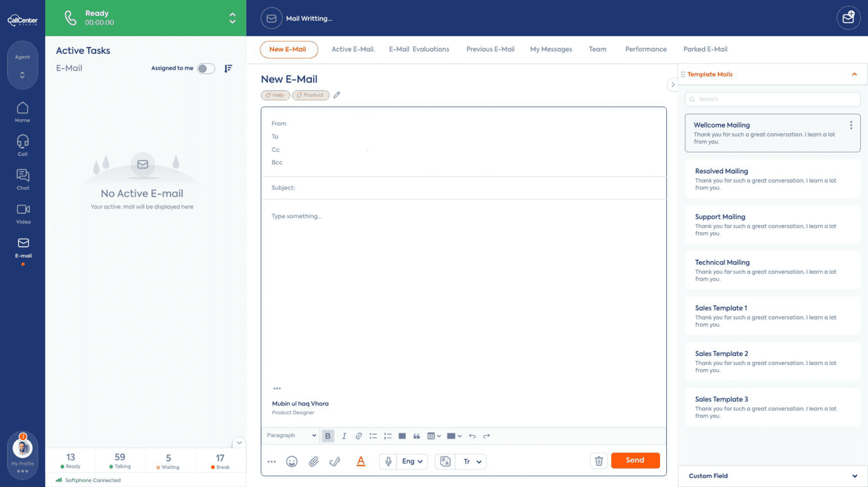Open the E-Mail Evaluations tab
Viewport: 868px width, 487px height.
click(419, 49)
